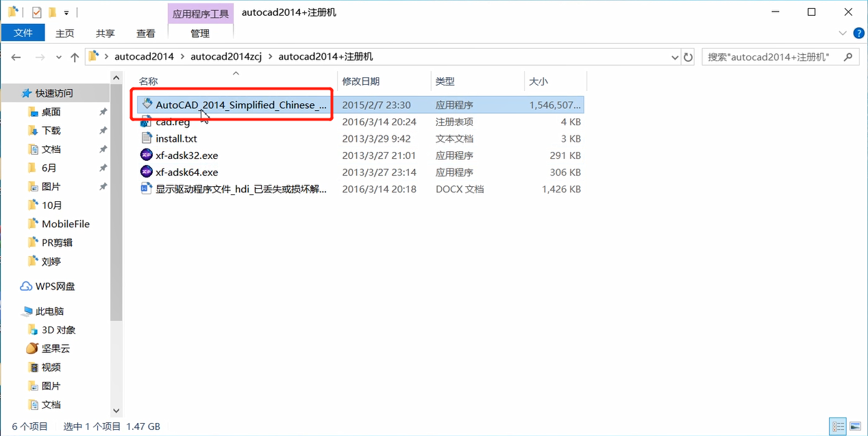Click the search magnifier icon
The height and width of the screenshot is (436, 868).
(x=848, y=57)
